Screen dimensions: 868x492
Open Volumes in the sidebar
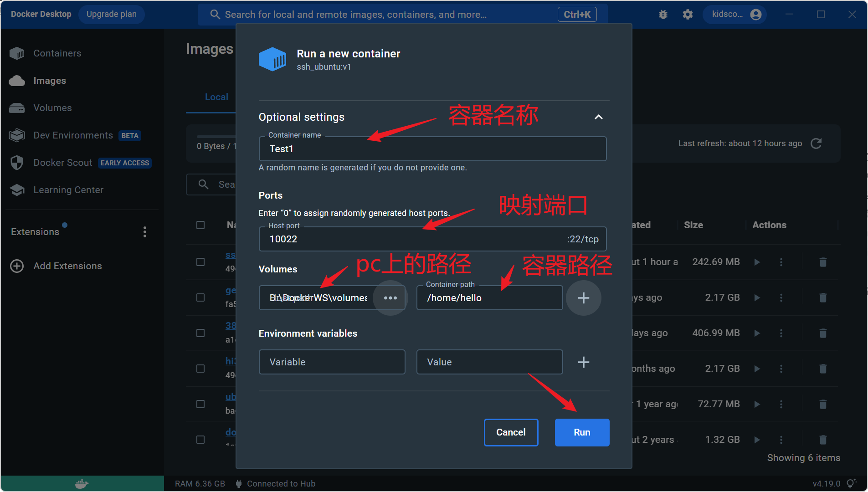click(52, 108)
